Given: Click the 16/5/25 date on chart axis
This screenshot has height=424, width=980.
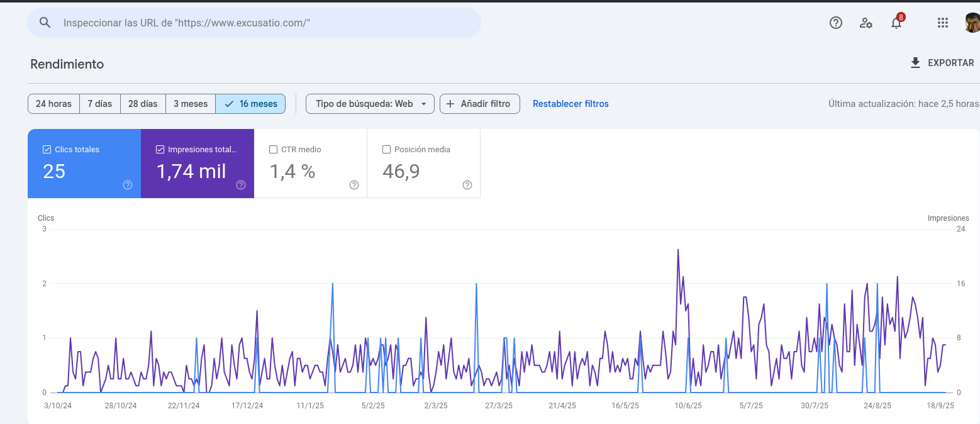Looking at the screenshot, I should [x=625, y=406].
